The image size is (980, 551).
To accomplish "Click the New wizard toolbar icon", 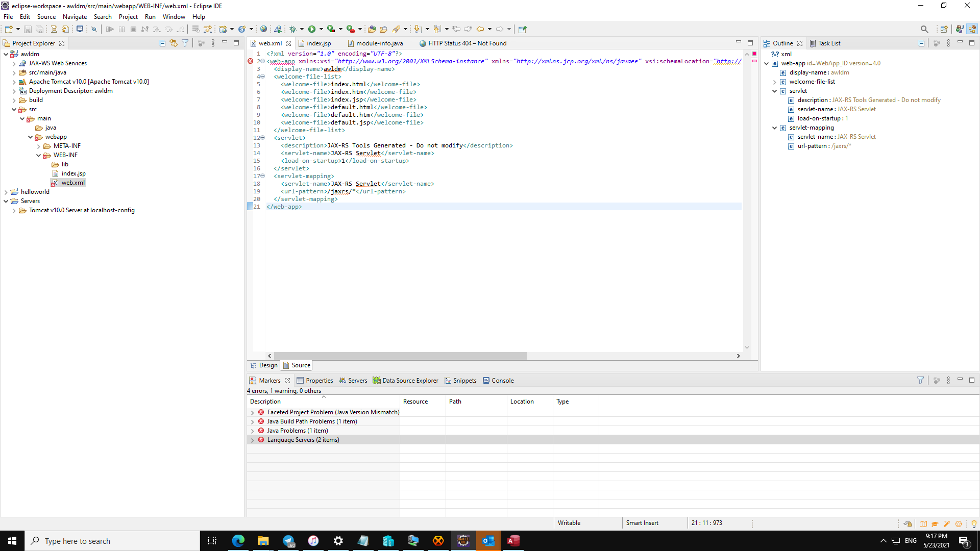I will pyautogui.click(x=9, y=29).
